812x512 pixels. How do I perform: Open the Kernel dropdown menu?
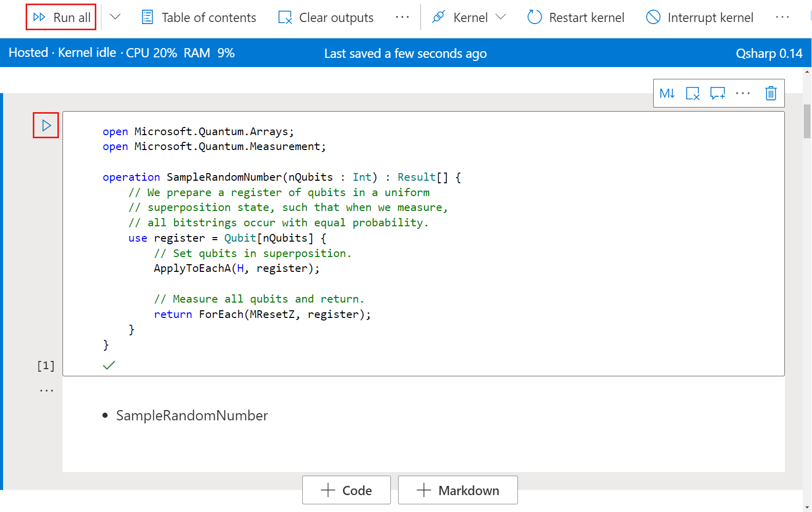click(x=469, y=17)
